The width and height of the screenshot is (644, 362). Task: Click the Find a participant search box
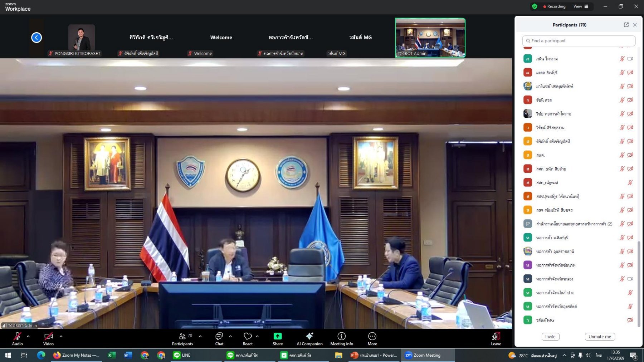(579, 41)
